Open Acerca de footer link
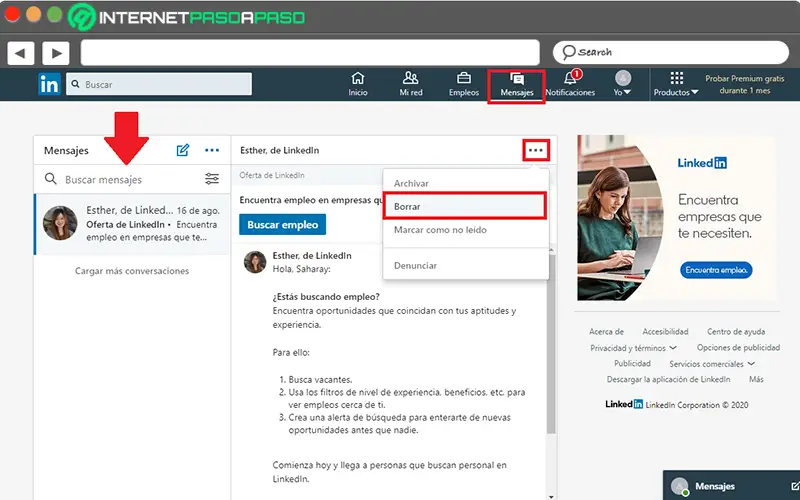Screen dimensions: 800x500 pos(606,332)
